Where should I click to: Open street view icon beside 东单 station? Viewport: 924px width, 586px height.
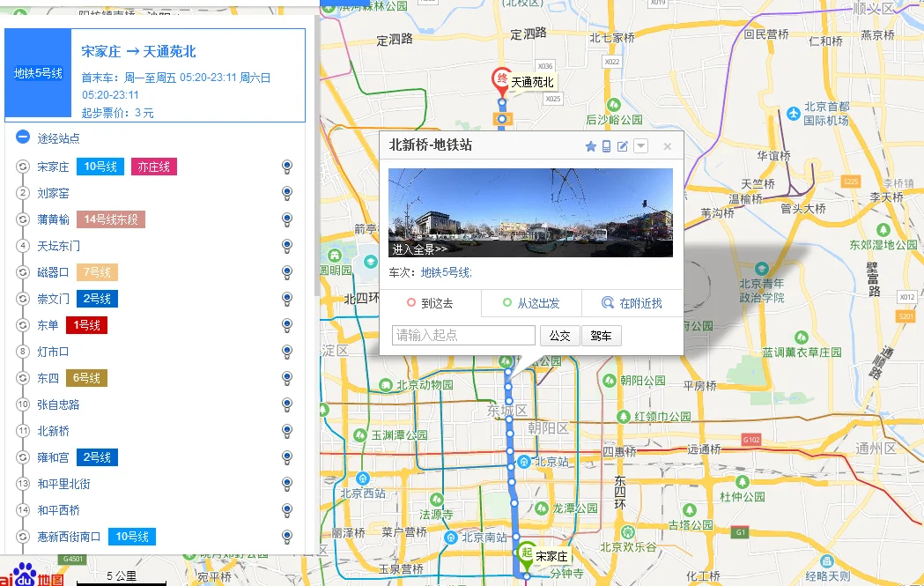click(286, 325)
